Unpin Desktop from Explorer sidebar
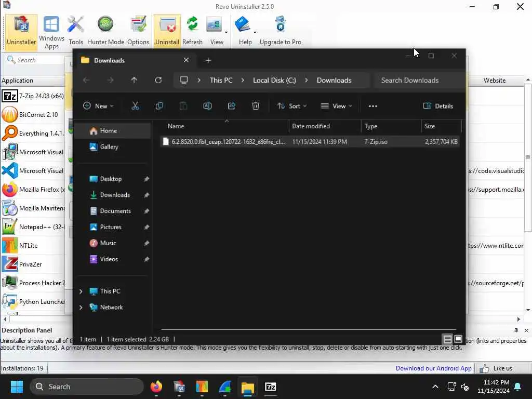Viewport: 532px width, 399px height. pos(146,179)
